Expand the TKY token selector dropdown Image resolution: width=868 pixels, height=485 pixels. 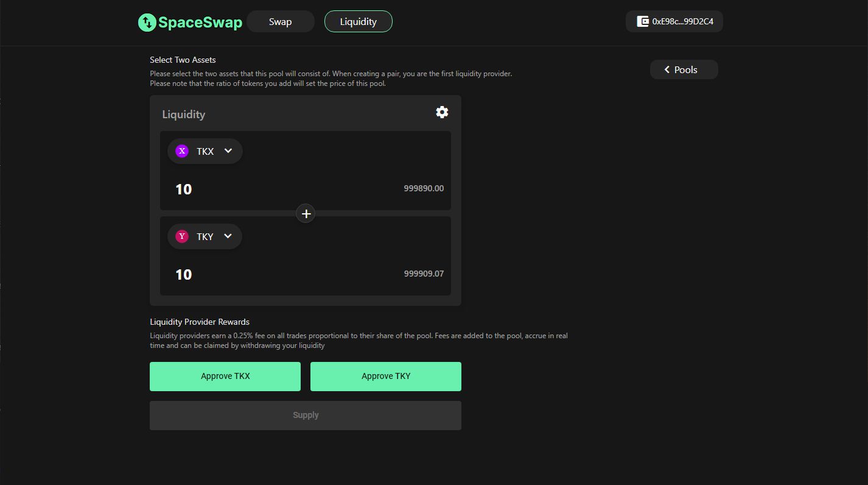[x=205, y=236]
